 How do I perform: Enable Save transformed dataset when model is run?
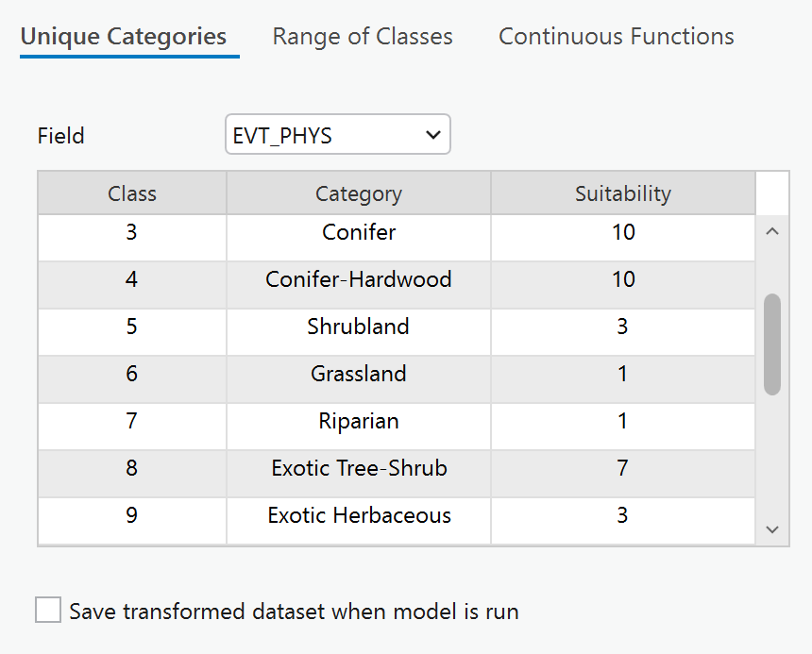(x=48, y=610)
